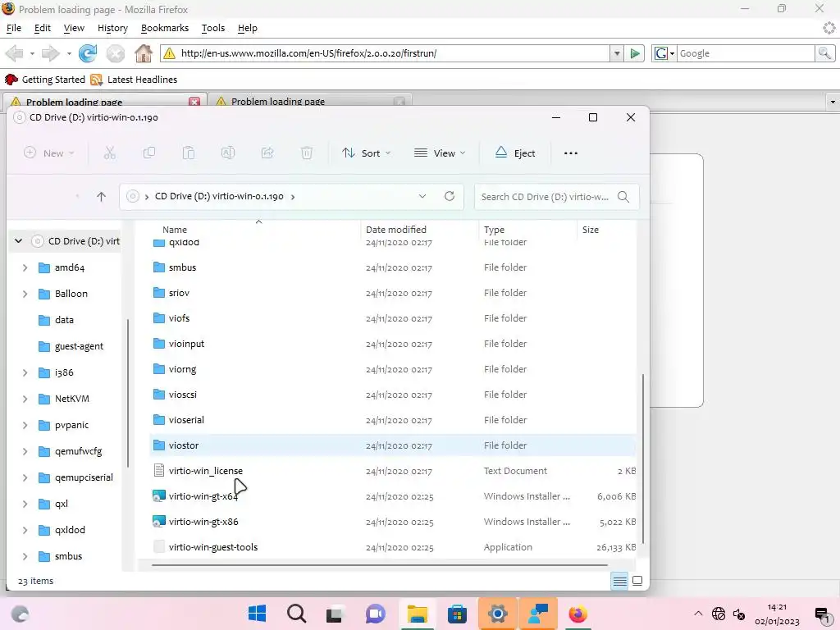Select the virtio-win_license text document
This screenshot has height=630, width=840.
[x=391, y=471]
